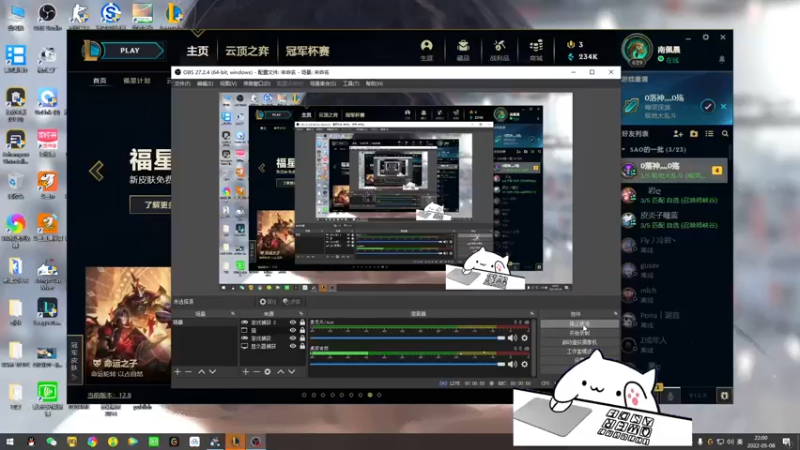The height and width of the screenshot is (450, 800).
Task: Decline the game invite with the X
Action: pos(723,106)
